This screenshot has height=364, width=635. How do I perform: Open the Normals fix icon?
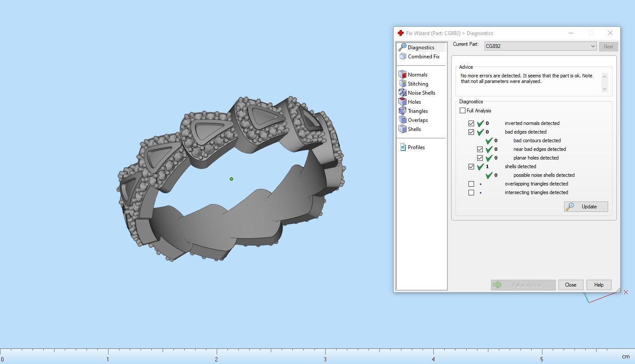click(x=403, y=75)
